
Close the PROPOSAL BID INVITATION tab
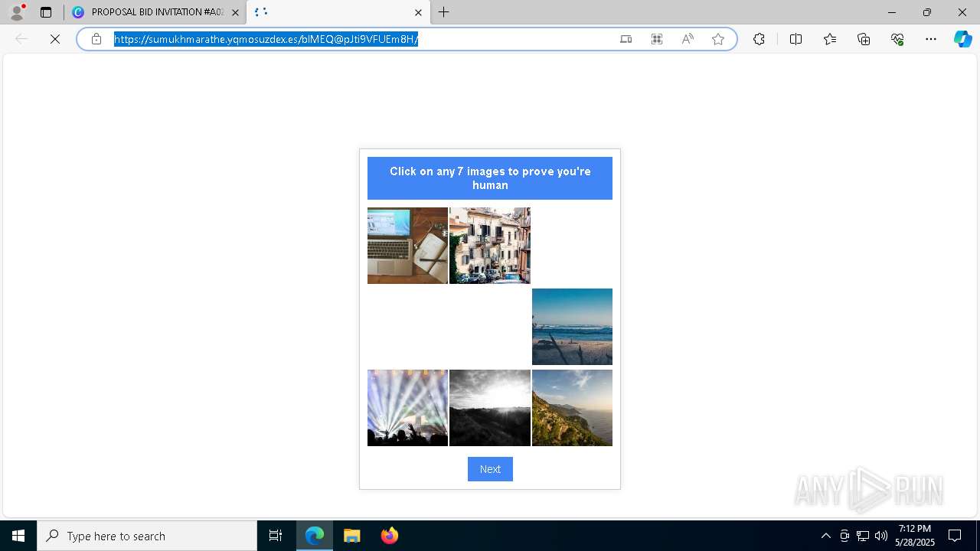coord(235,12)
